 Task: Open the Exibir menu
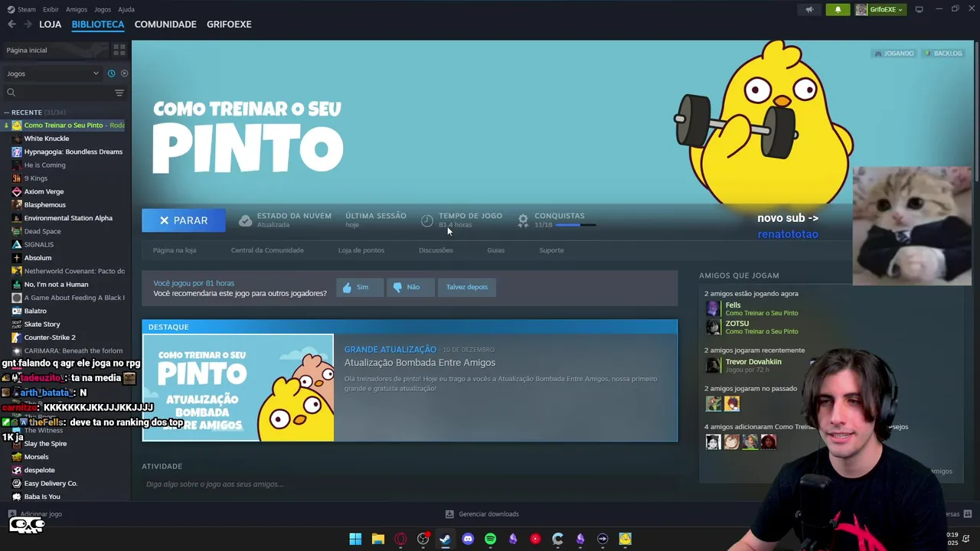pyautogui.click(x=51, y=9)
